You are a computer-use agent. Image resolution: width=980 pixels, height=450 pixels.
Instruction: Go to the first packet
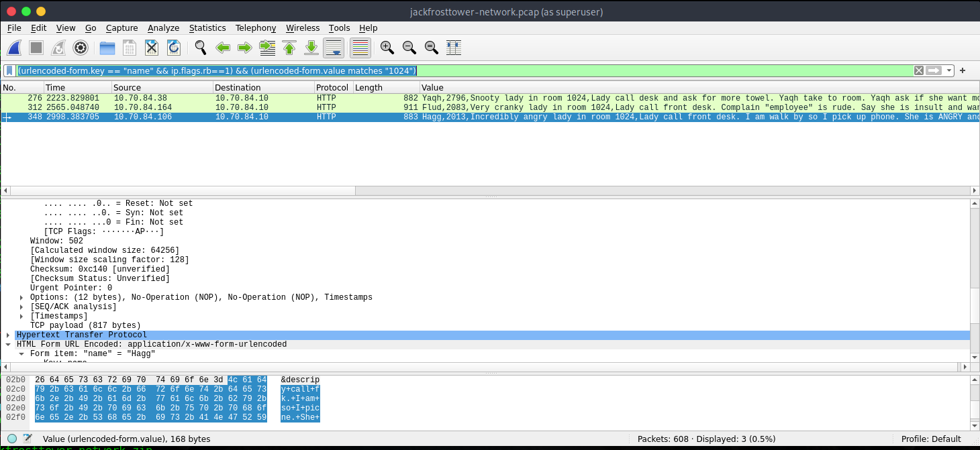[x=289, y=48]
